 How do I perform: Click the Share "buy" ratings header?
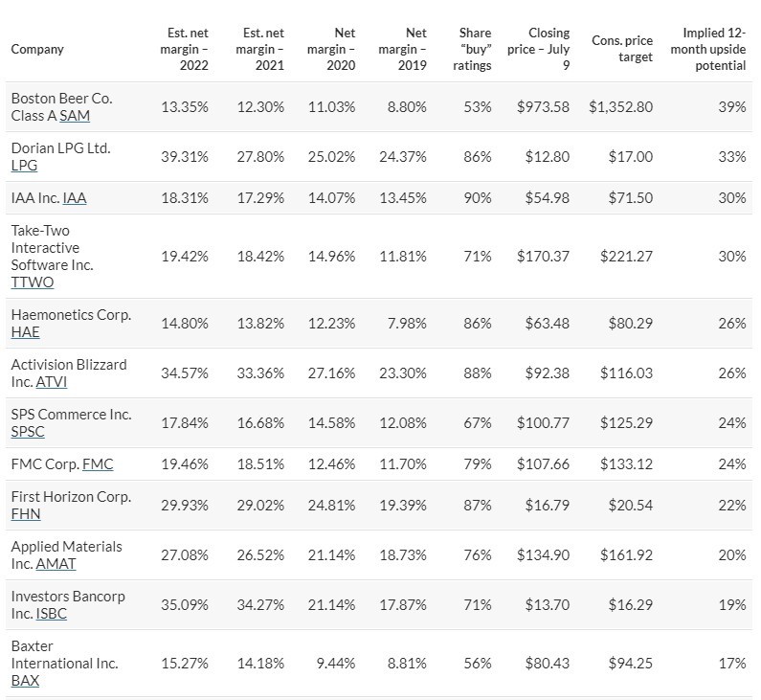tap(472, 49)
